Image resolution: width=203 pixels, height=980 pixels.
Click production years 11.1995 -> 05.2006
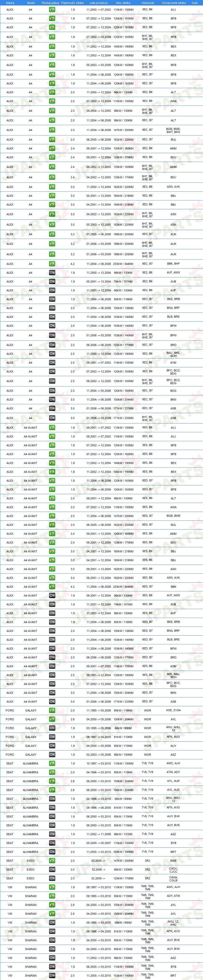click(98, 710)
